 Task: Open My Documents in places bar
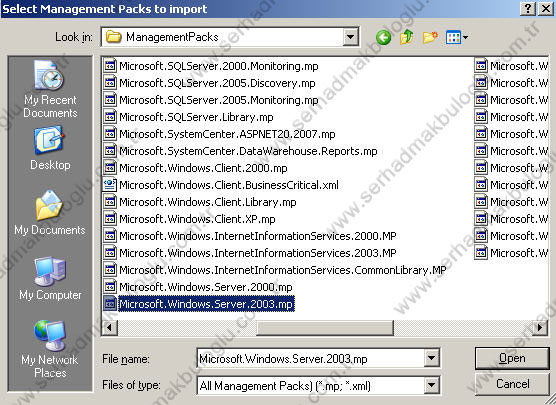[50, 213]
